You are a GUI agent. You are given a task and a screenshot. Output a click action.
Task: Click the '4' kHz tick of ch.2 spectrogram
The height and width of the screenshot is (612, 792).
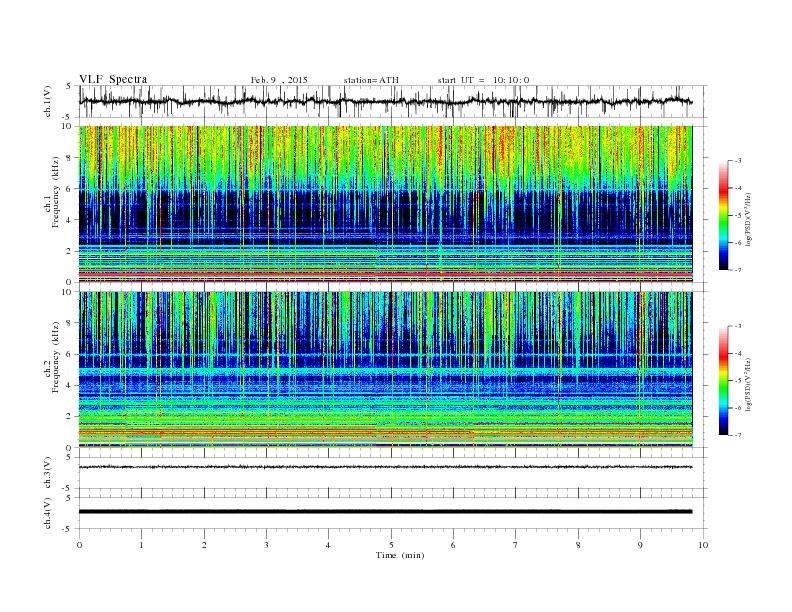pos(70,385)
